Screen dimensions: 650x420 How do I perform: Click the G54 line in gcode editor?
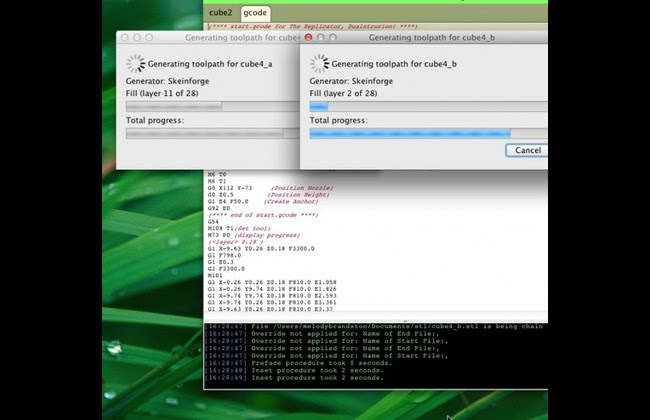click(x=213, y=222)
